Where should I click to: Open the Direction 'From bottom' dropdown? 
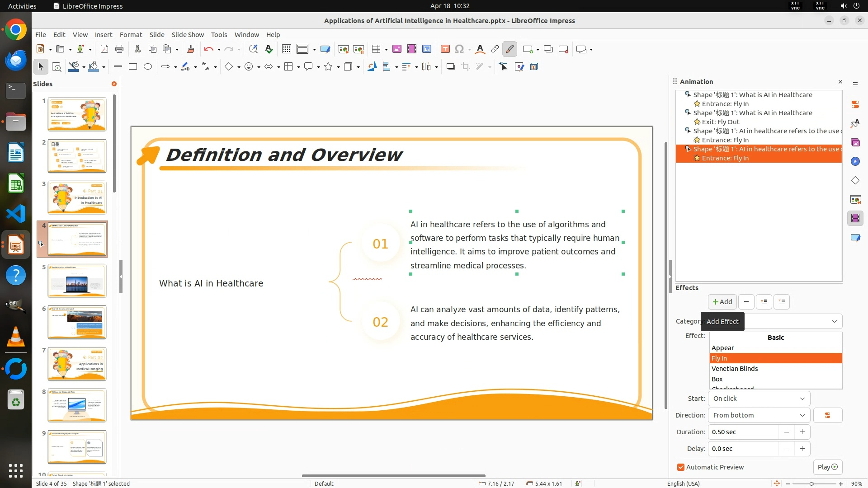tap(759, 415)
